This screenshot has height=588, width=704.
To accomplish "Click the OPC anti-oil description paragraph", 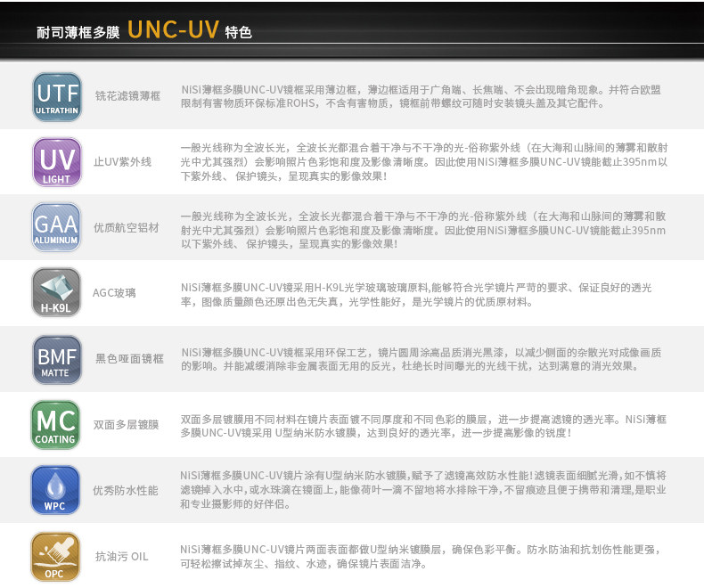I will click(x=421, y=557).
